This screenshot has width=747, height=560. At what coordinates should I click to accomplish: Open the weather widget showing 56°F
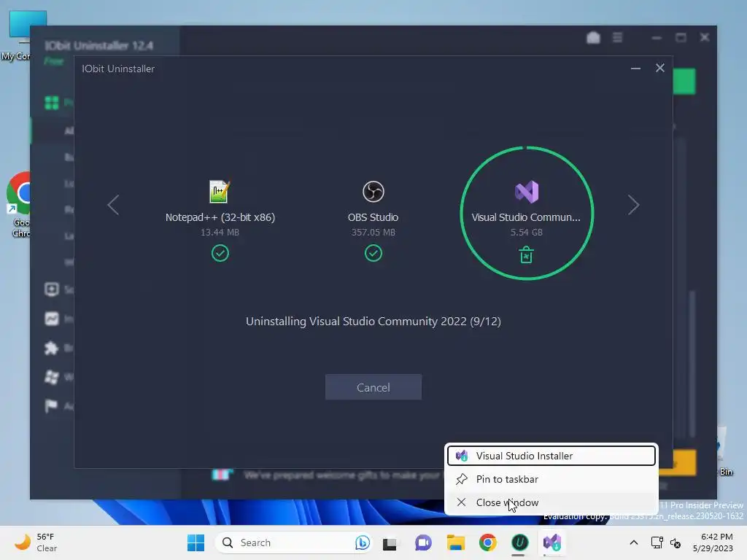[x=36, y=542]
